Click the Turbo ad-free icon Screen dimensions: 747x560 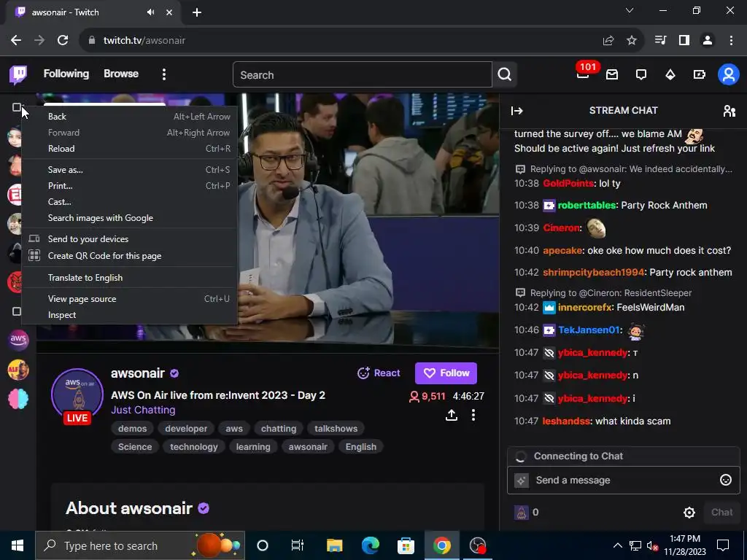pos(700,74)
